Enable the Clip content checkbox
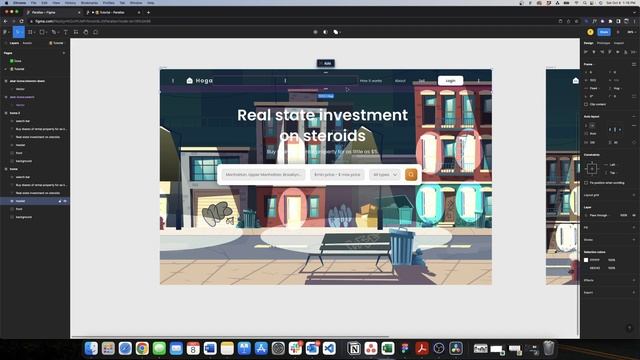 (586, 104)
